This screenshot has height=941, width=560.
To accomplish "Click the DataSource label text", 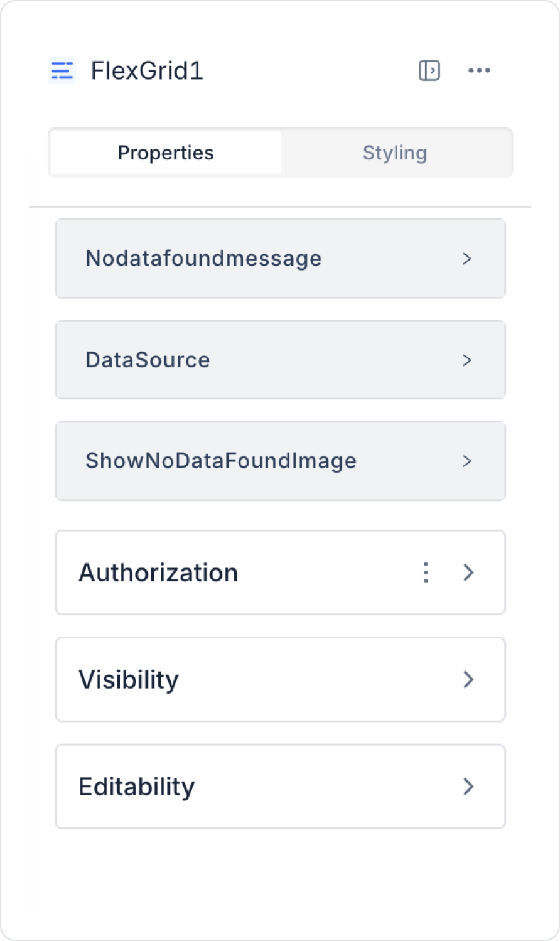I will (x=148, y=360).
